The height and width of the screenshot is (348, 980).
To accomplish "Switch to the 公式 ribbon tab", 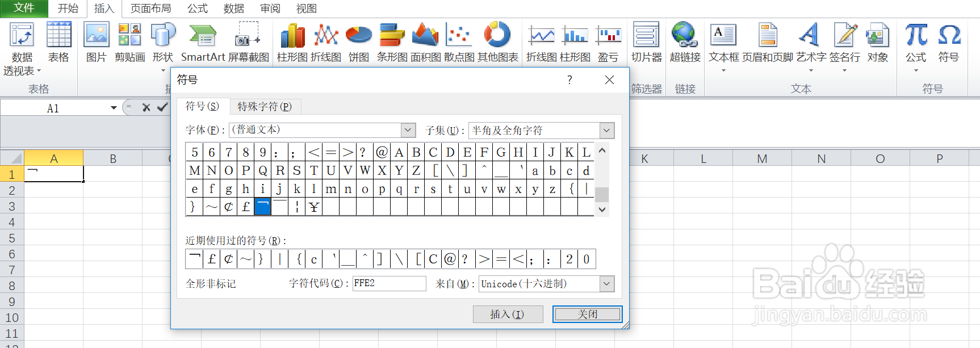I will pyautogui.click(x=197, y=9).
